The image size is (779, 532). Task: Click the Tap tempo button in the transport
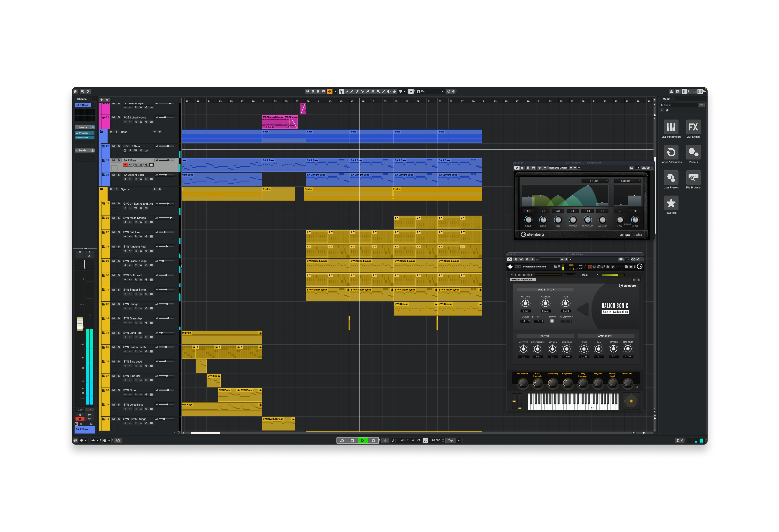click(451, 441)
